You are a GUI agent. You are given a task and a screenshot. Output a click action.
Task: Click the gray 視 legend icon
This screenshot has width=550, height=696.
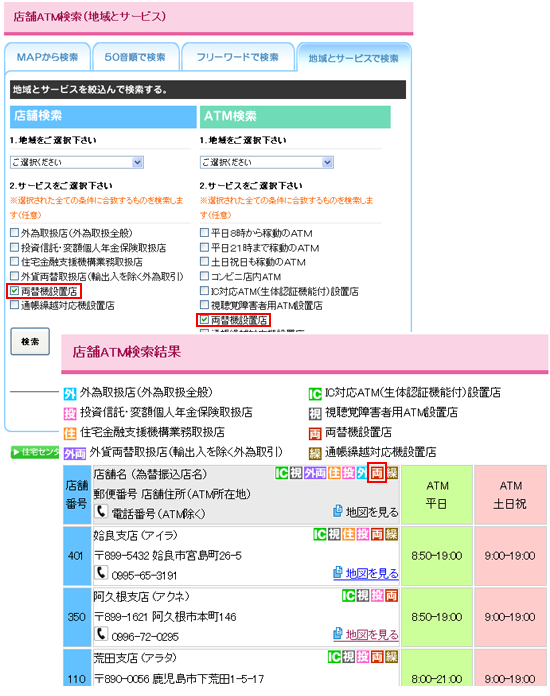(315, 414)
